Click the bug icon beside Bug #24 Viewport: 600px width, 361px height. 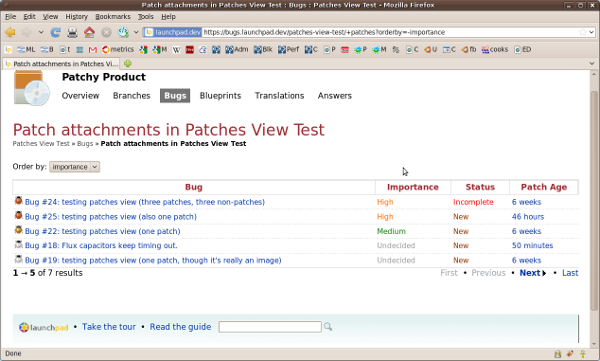point(18,201)
